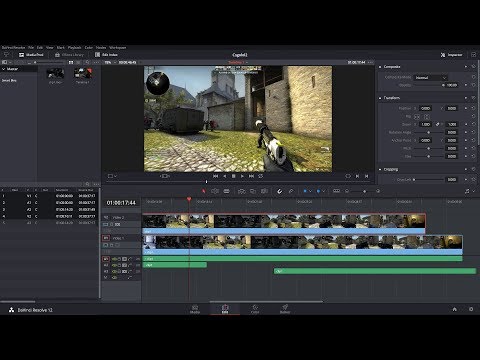
Task: Click the timeline timecode 01:00:17:44 field
Action: pos(121,203)
